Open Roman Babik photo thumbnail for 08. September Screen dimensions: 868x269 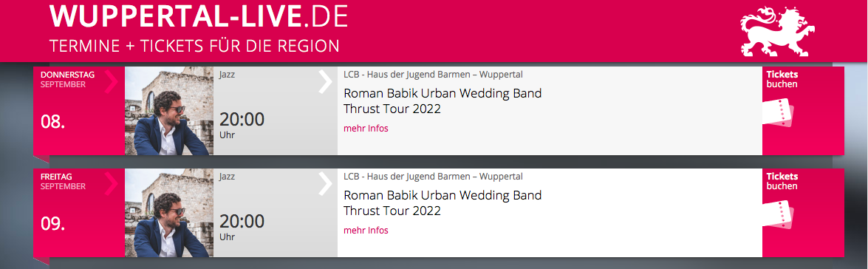[169, 111]
